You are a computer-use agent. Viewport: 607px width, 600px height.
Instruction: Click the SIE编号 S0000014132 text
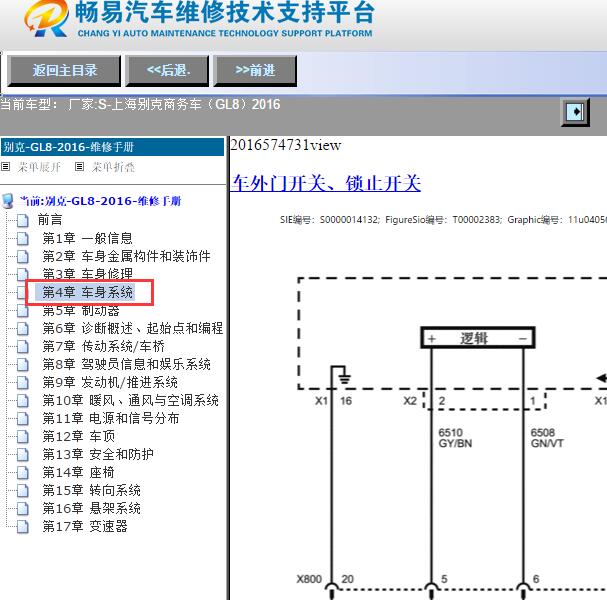click(329, 220)
